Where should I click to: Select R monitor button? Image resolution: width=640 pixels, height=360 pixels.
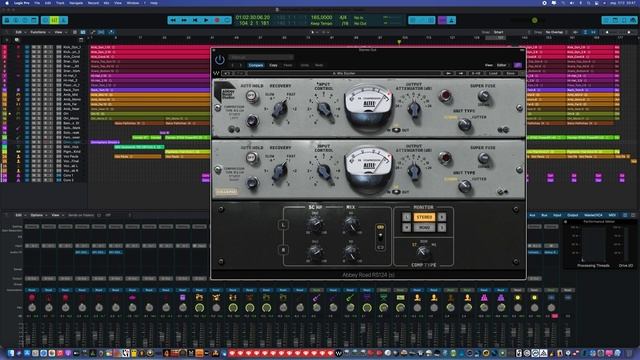pos(442,217)
